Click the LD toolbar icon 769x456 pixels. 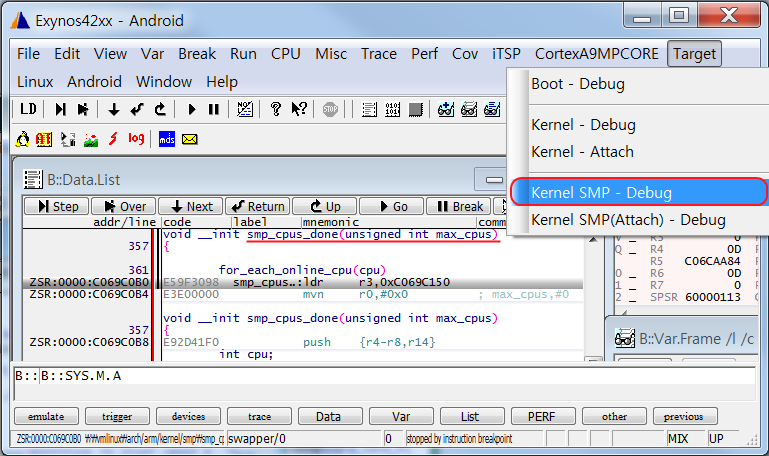point(28,109)
